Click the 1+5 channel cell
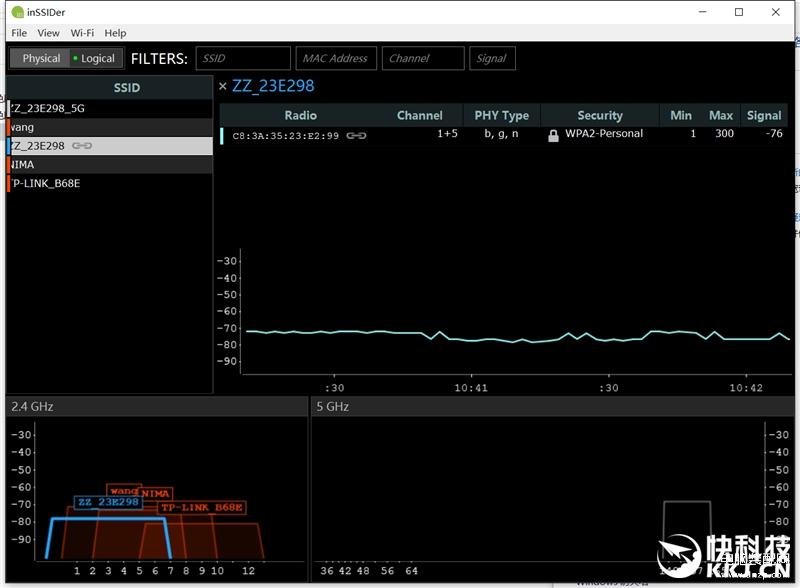800x588 pixels. [x=447, y=134]
